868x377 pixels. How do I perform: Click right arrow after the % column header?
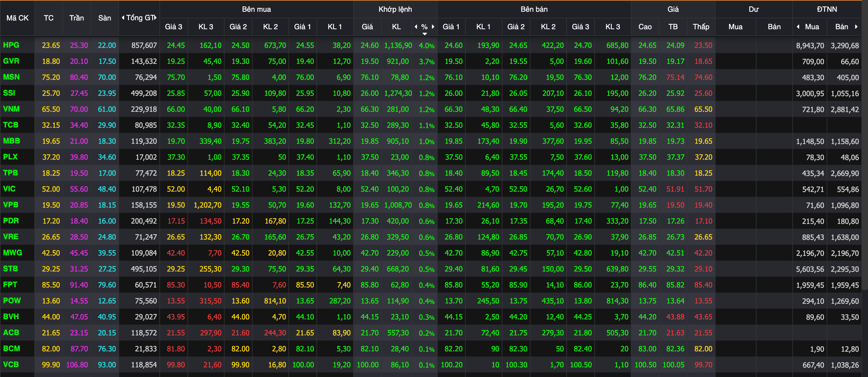point(433,27)
